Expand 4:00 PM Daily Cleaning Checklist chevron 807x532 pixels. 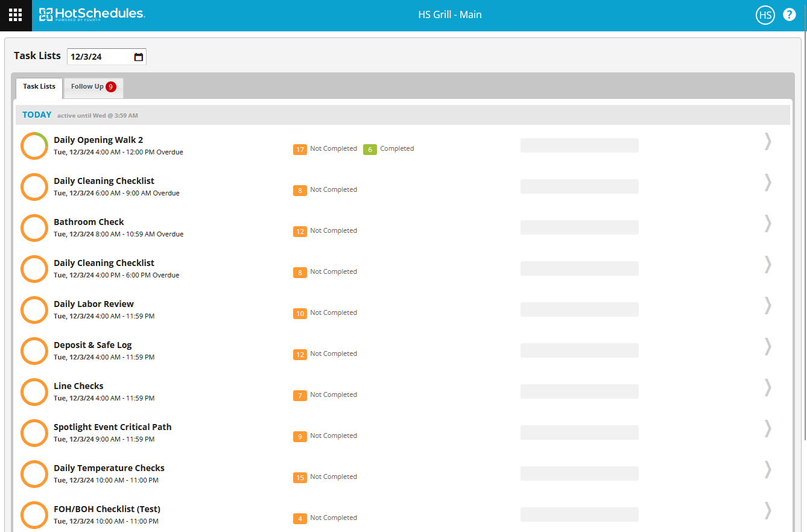click(x=768, y=264)
